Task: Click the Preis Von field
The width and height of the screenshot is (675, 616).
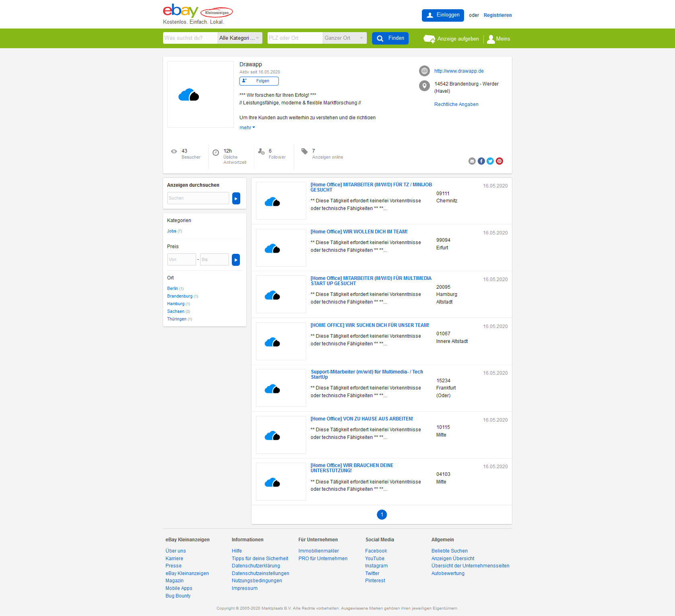Action: click(182, 260)
